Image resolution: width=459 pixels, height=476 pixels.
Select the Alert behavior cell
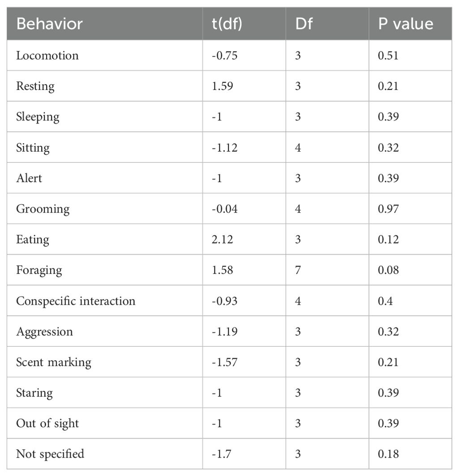[x=29, y=178]
